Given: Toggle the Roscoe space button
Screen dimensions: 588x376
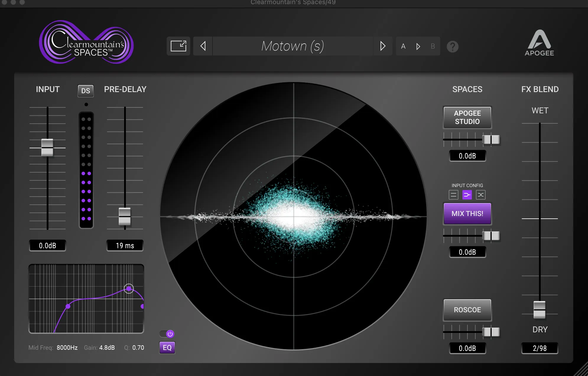Looking at the screenshot, I should click(467, 310).
